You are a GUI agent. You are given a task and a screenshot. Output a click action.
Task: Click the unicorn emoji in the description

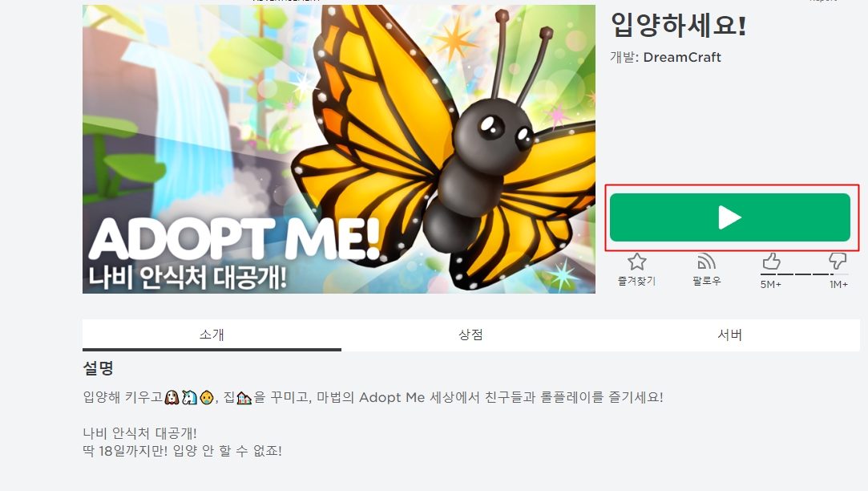tap(189, 397)
